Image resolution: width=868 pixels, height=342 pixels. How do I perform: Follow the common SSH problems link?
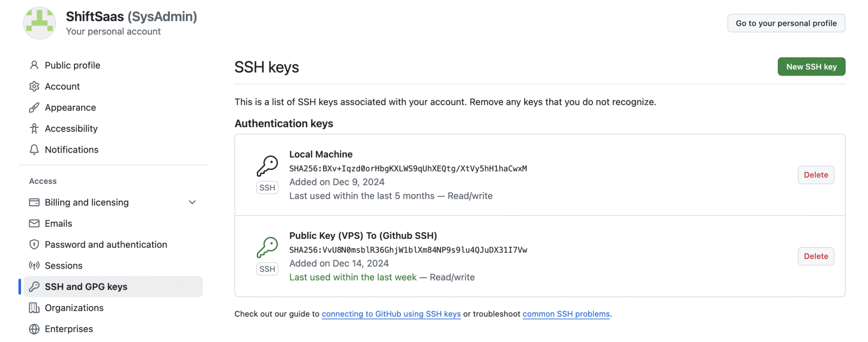point(566,314)
